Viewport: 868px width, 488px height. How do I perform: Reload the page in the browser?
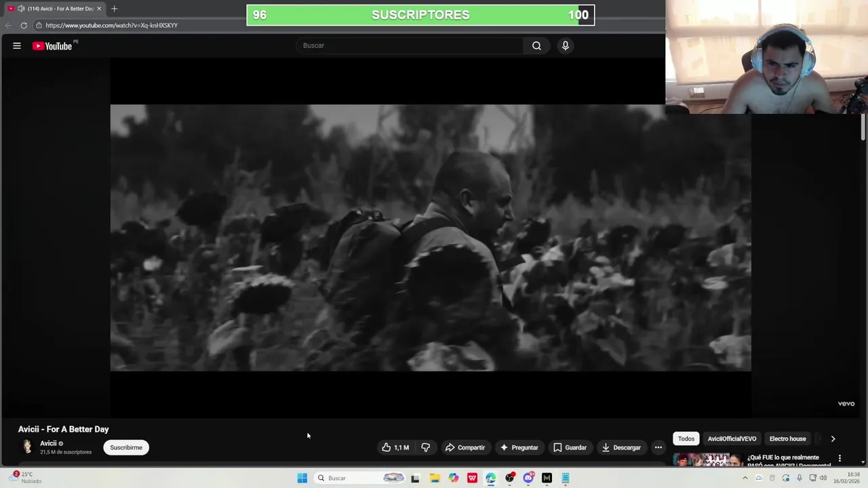click(x=24, y=25)
